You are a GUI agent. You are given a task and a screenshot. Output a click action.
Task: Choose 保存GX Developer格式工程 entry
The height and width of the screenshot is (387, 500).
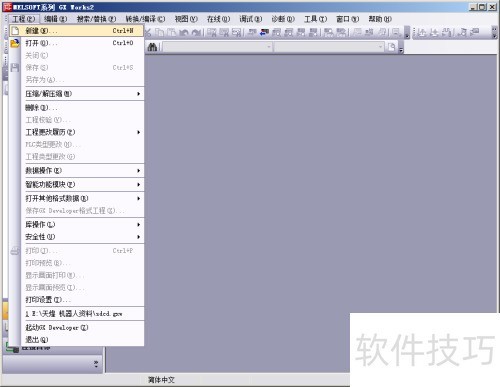click(77, 211)
